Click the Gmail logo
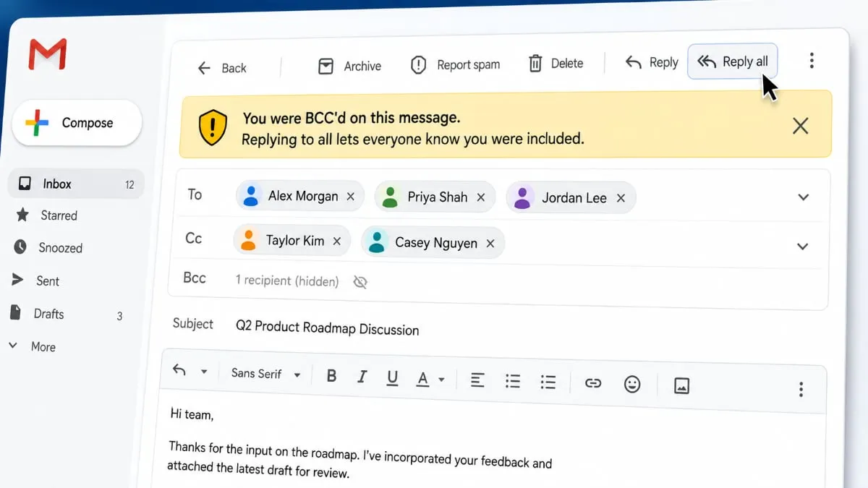 (x=48, y=54)
